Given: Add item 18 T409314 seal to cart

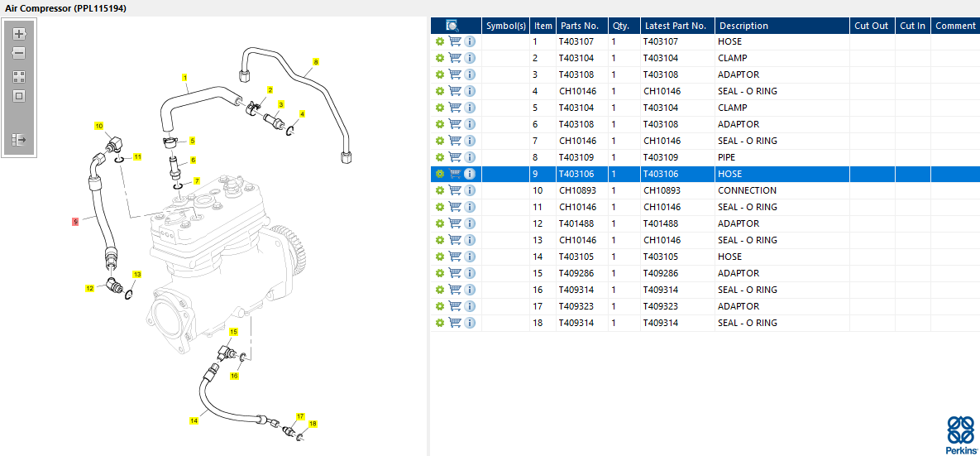Looking at the screenshot, I should pyautogui.click(x=455, y=323).
